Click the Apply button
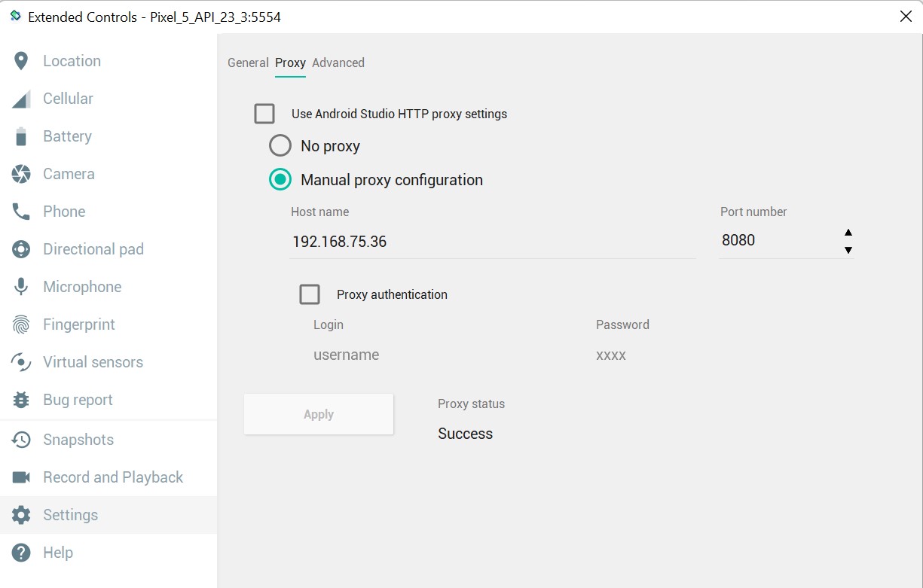Viewport: 923px width, 588px height. pos(319,414)
